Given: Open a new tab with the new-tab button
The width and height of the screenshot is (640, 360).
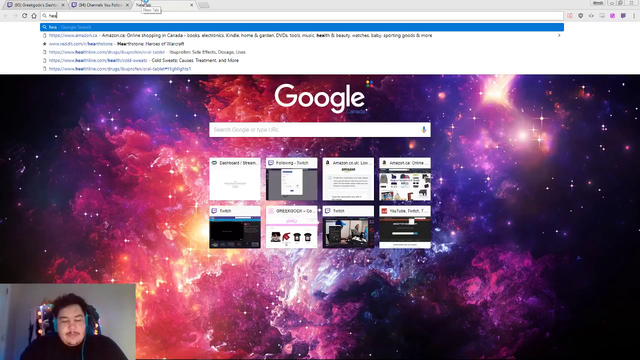Looking at the screenshot, I should tap(204, 5).
